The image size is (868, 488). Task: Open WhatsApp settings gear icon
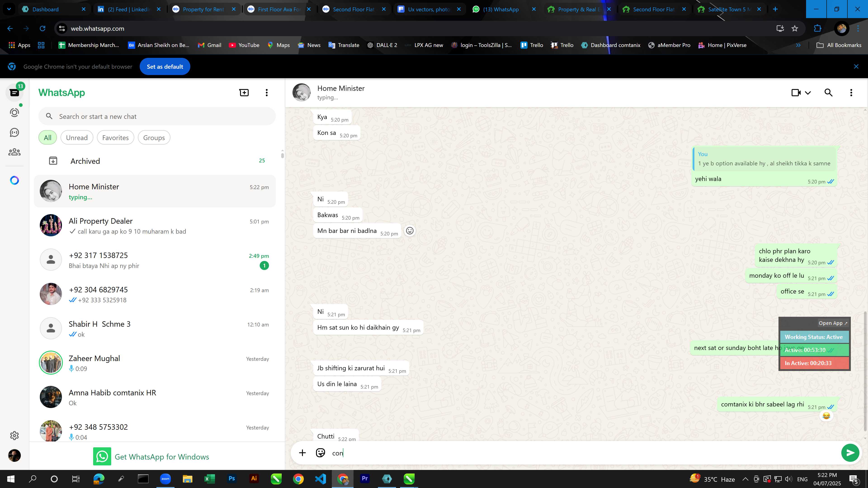tap(14, 435)
